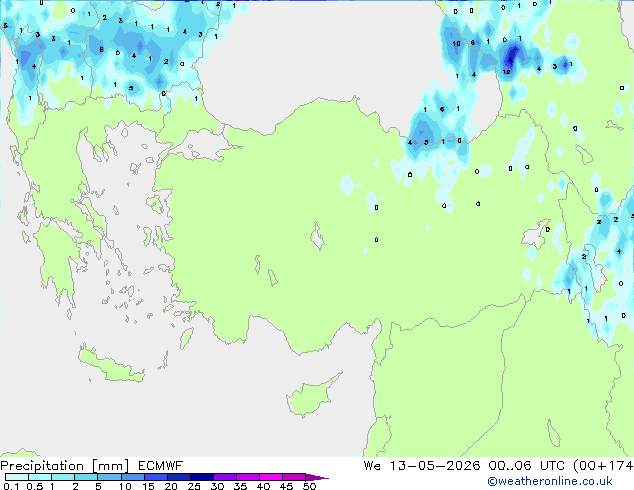
Task: Click the '25' legend scale label
Action: click(x=194, y=486)
